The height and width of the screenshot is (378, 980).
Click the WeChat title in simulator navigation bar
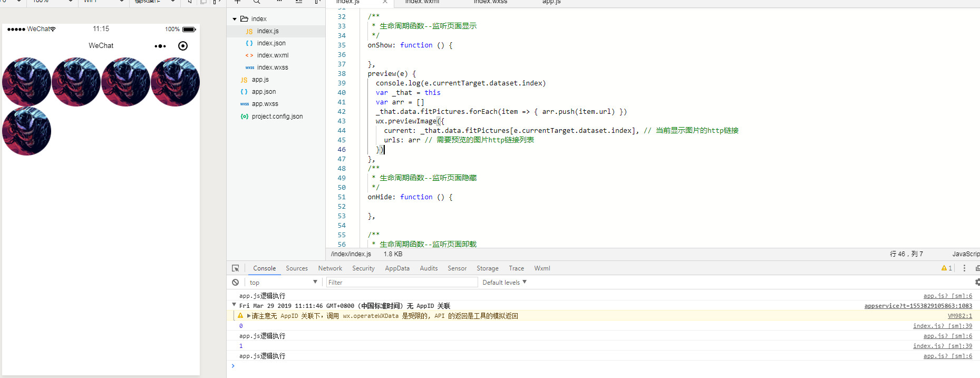pyautogui.click(x=101, y=46)
